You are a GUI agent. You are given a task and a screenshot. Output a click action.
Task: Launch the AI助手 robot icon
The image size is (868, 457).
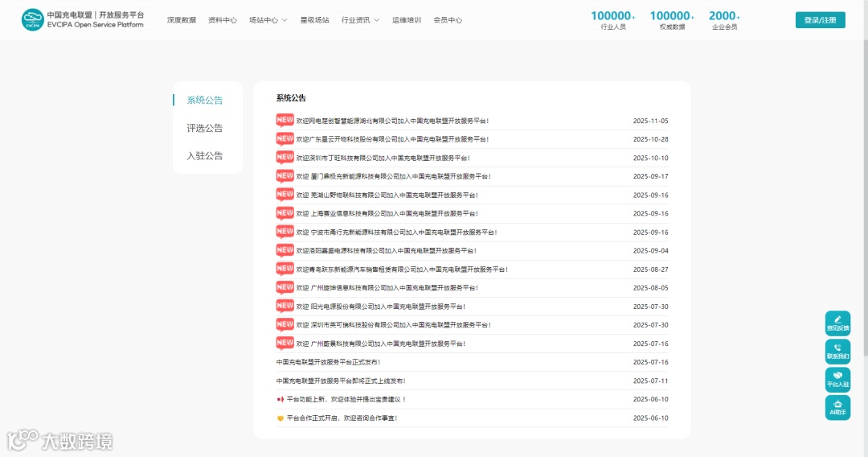(x=837, y=408)
